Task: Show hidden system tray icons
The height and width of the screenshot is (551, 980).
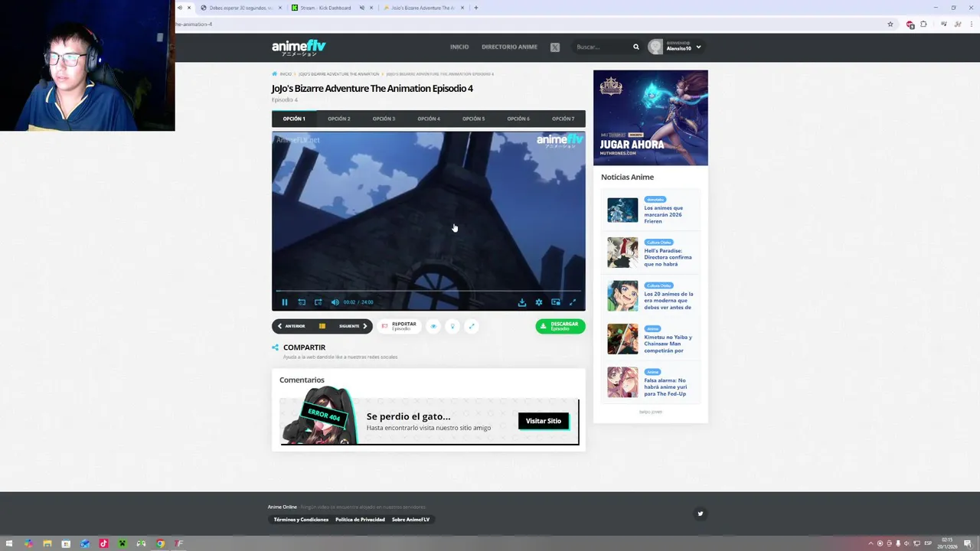Action: pyautogui.click(x=871, y=543)
